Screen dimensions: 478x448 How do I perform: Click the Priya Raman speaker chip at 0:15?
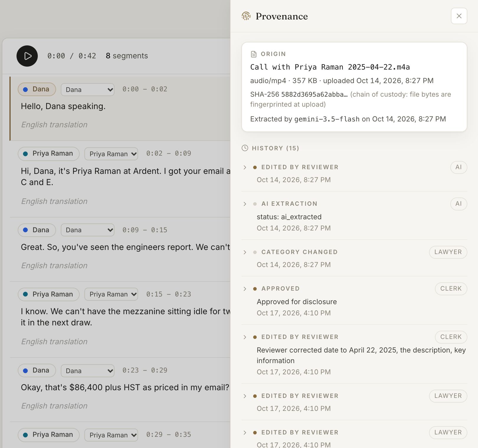tap(49, 294)
